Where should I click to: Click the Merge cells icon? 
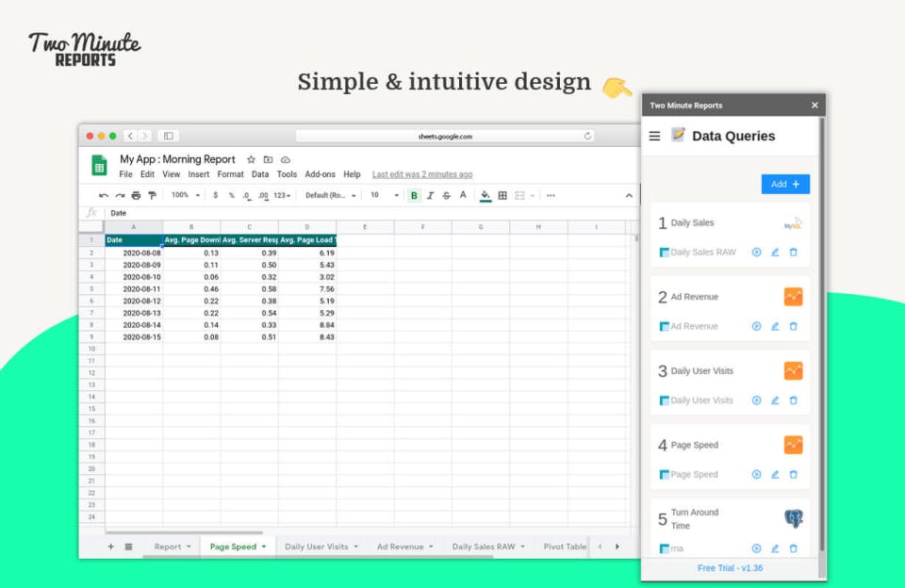point(519,196)
